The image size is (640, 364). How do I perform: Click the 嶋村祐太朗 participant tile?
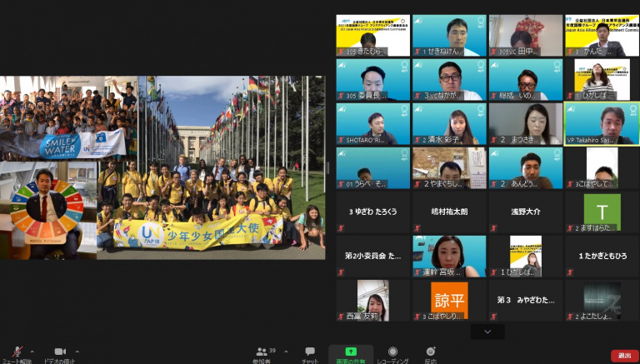tap(449, 212)
